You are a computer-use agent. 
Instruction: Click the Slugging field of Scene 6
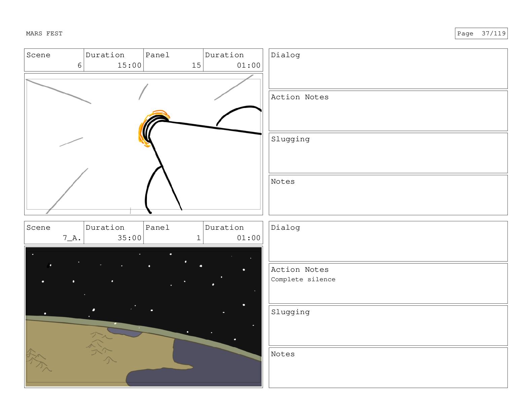point(388,153)
